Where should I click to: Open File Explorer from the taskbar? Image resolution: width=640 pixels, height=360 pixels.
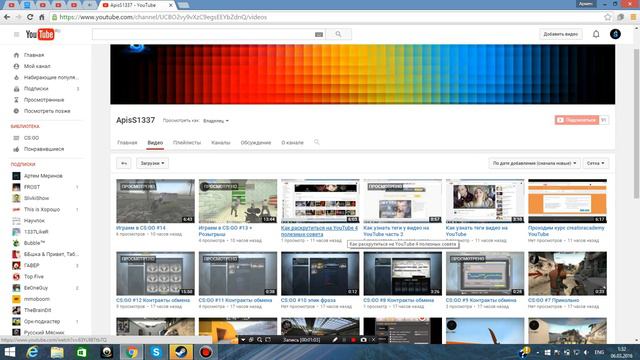pos(57,352)
